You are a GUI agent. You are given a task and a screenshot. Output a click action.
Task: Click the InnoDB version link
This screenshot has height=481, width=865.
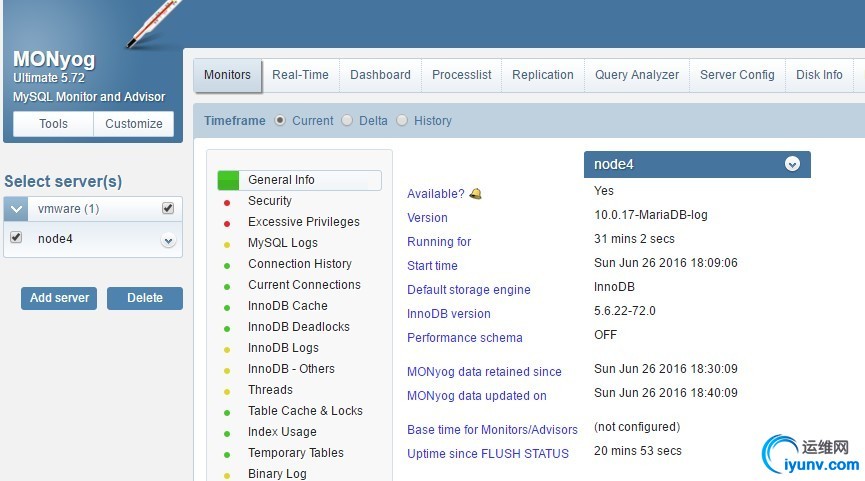pos(448,314)
